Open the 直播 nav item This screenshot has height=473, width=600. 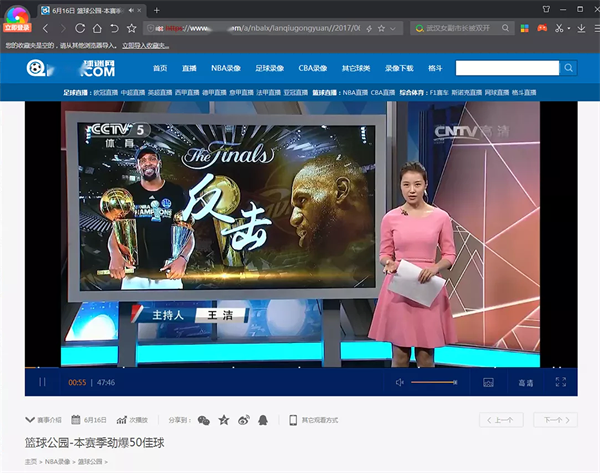(189, 68)
